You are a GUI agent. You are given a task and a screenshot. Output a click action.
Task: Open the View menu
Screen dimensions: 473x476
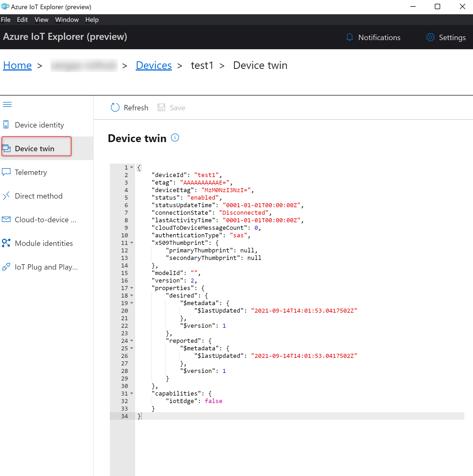point(41,20)
